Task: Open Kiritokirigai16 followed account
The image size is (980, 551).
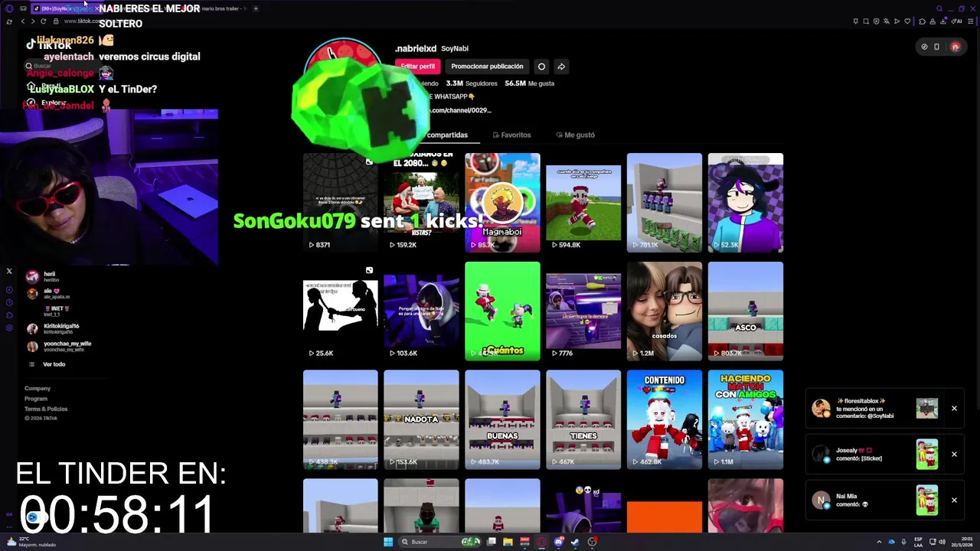Action: [x=54, y=328]
